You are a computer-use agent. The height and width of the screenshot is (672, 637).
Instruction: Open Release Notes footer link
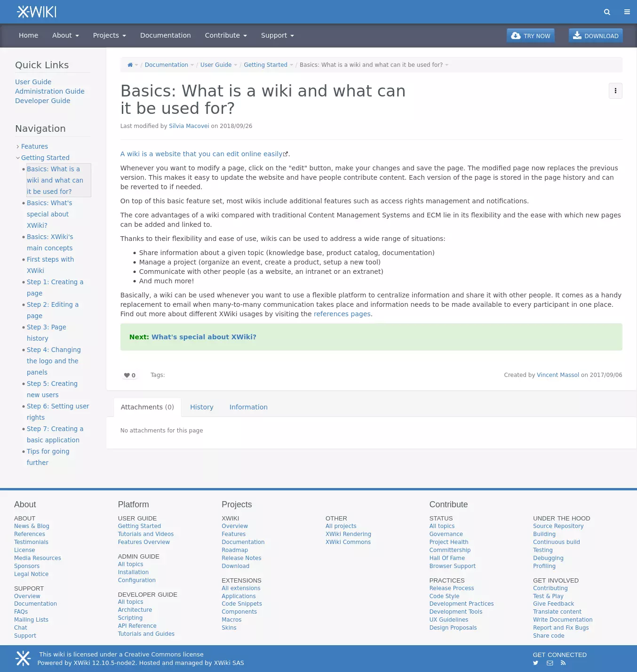click(241, 558)
